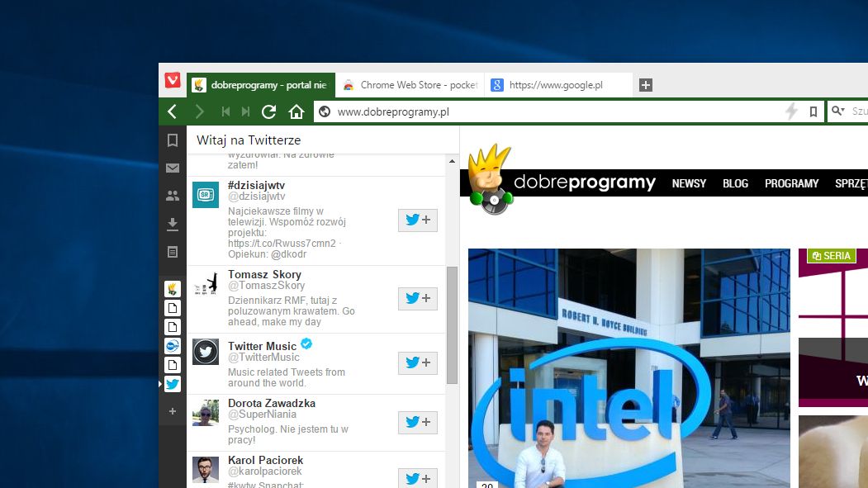Bookmark this page via address bar icon
This screenshot has height=488, width=868.
[813, 111]
